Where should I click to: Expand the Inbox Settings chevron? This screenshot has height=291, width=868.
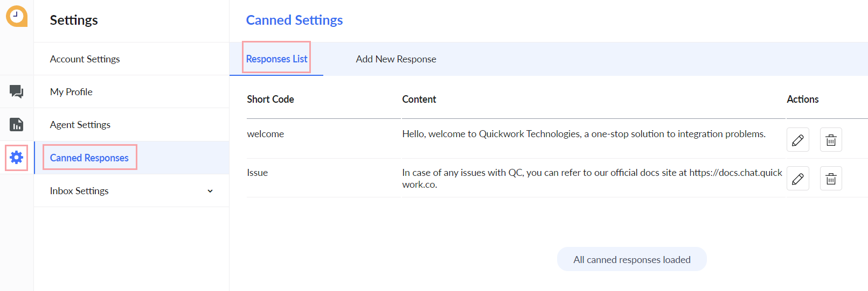point(210,191)
